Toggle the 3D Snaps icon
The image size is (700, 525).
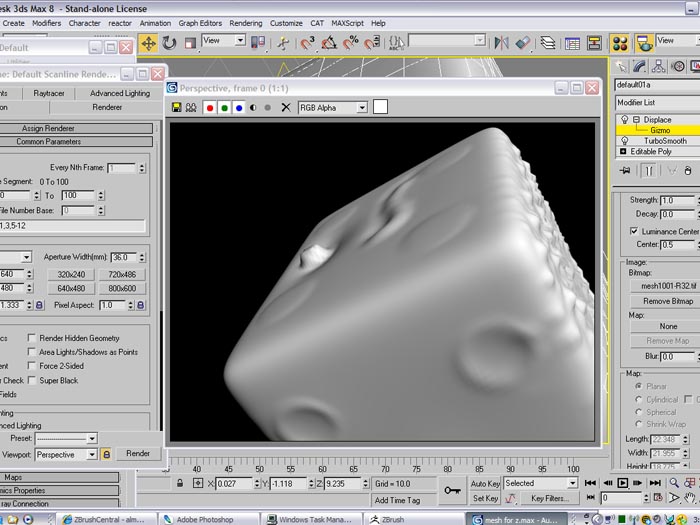coord(307,43)
